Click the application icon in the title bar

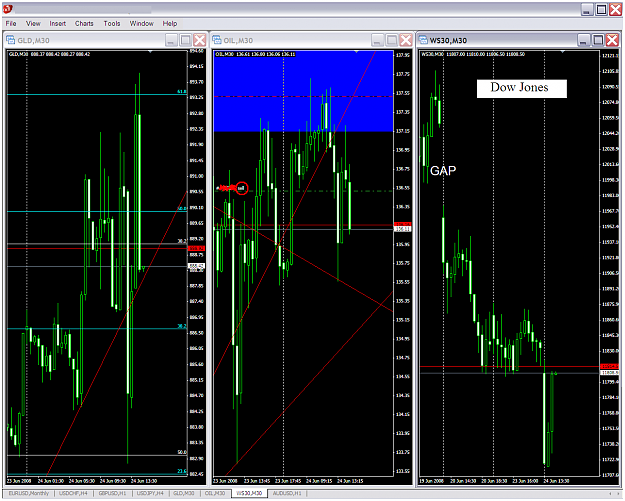tap(8, 9)
